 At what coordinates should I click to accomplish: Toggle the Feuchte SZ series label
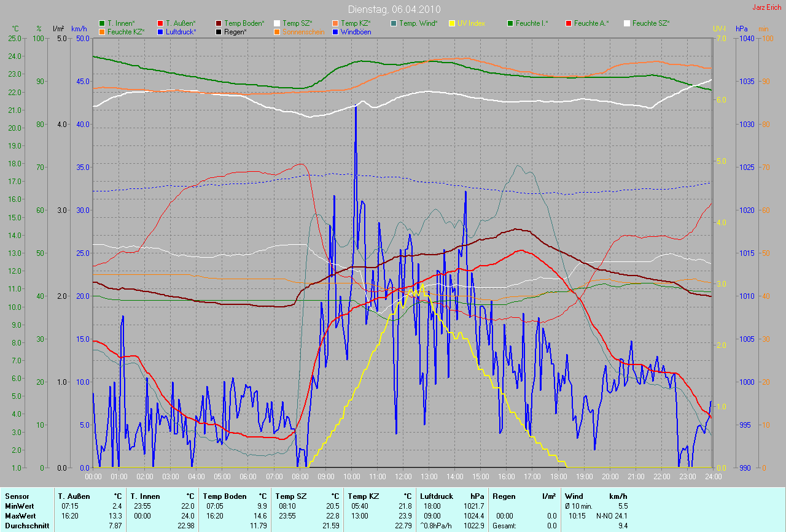click(650, 23)
